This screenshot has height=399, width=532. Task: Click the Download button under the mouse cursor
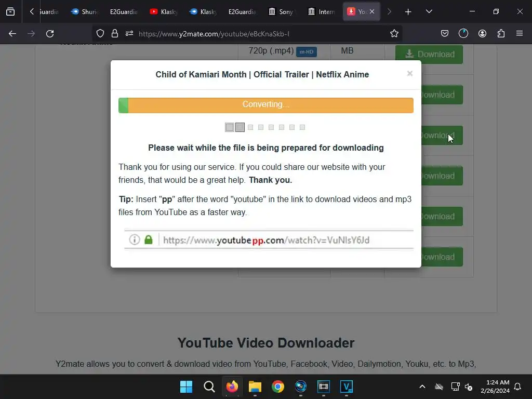[x=442, y=136]
